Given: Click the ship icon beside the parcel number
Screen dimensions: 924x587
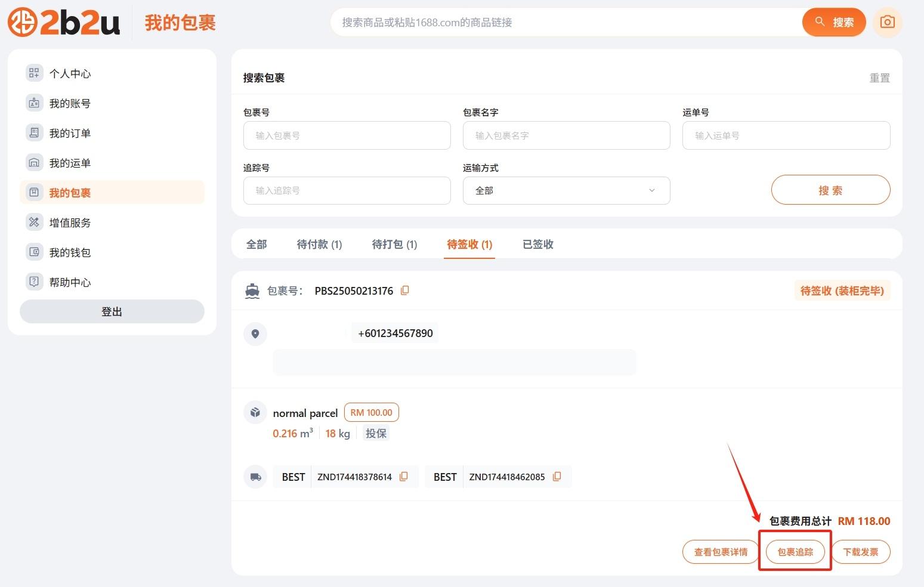Looking at the screenshot, I should tap(252, 291).
